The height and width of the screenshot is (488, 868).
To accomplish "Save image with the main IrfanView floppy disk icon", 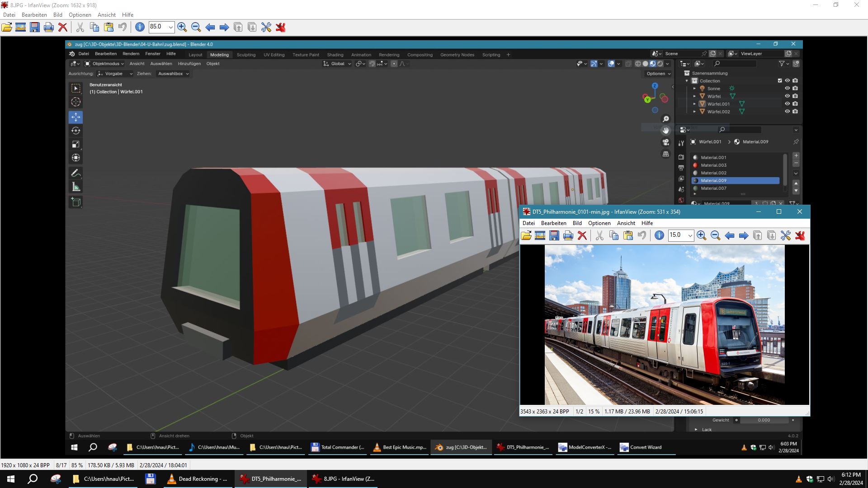I will pos(35,27).
